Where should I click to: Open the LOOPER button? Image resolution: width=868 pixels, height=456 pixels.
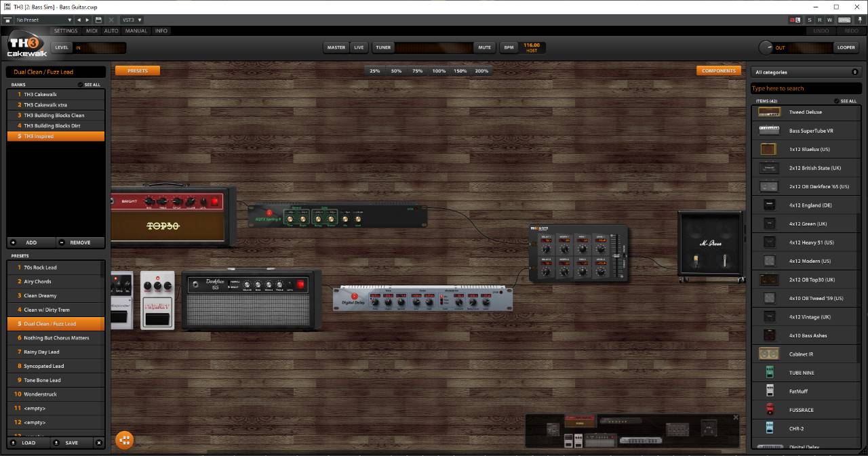pos(846,47)
